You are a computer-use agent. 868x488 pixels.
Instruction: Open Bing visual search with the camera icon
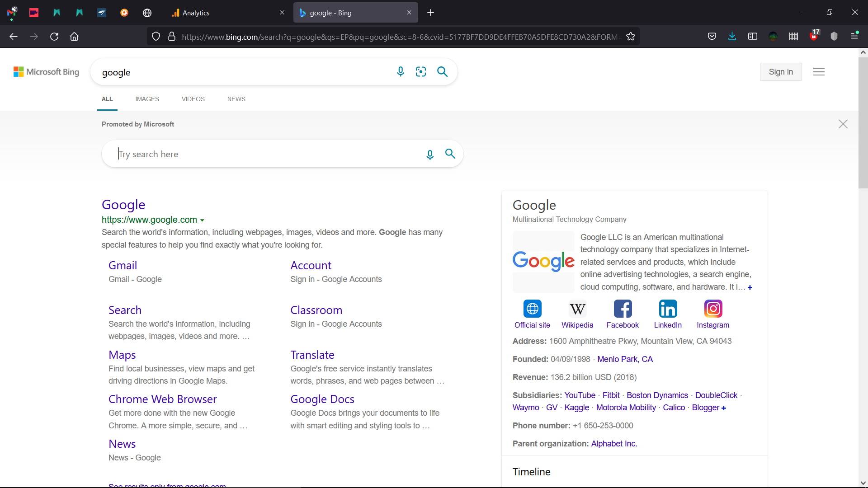421,71
